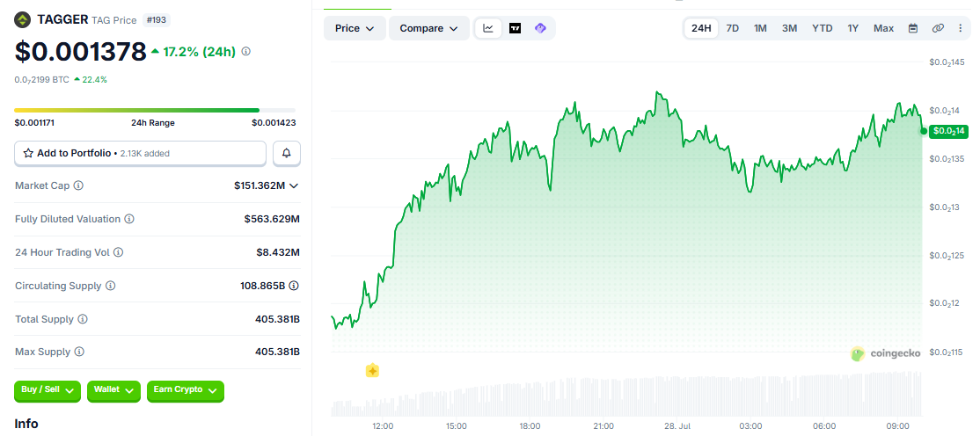980x436 pixels.
Task: Click the purple diamond chart icon
Action: [x=541, y=28]
